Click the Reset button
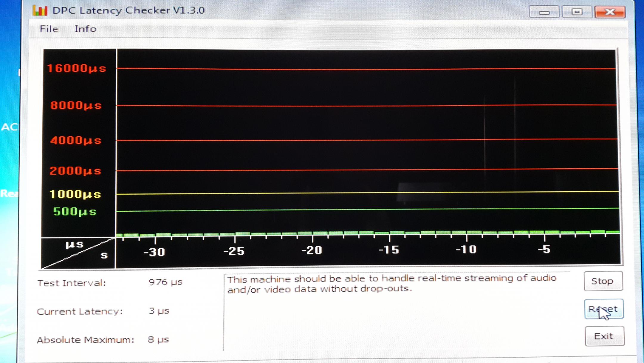The height and width of the screenshot is (363, 644). (604, 309)
